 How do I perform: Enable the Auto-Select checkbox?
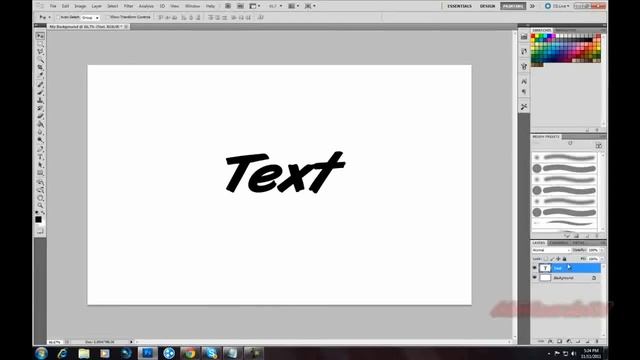click(x=58, y=18)
